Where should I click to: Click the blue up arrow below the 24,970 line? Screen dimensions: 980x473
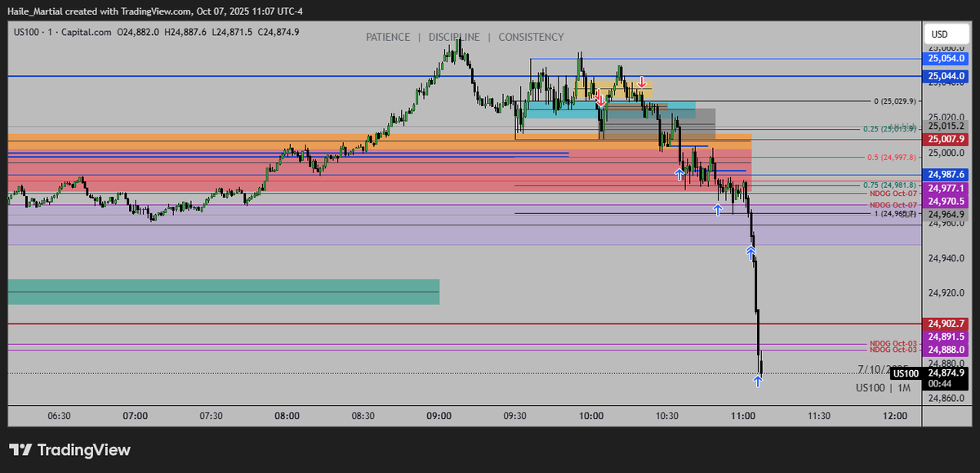[718, 209]
